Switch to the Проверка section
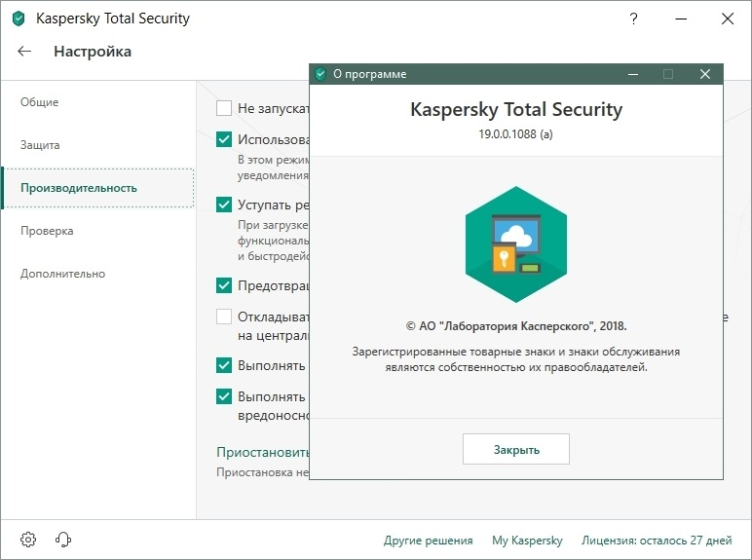The width and height of the screenshot is (752, 560). pos(47,231)
